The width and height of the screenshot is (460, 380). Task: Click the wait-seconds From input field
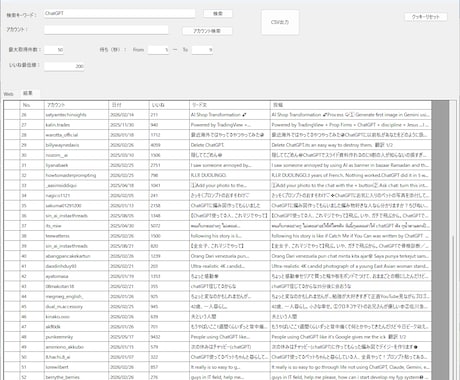pyautogui.click(x=158, y=50)
